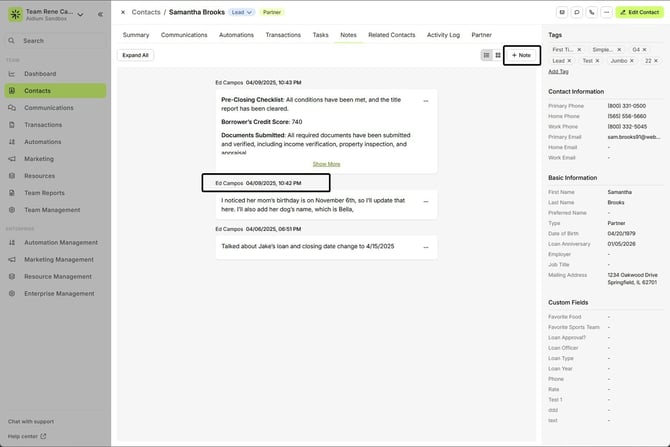The height and width of the screenshot is (447, 670).
Task: Add a new note with + Note
Action: pyautogui.click(x=521, y=55)
